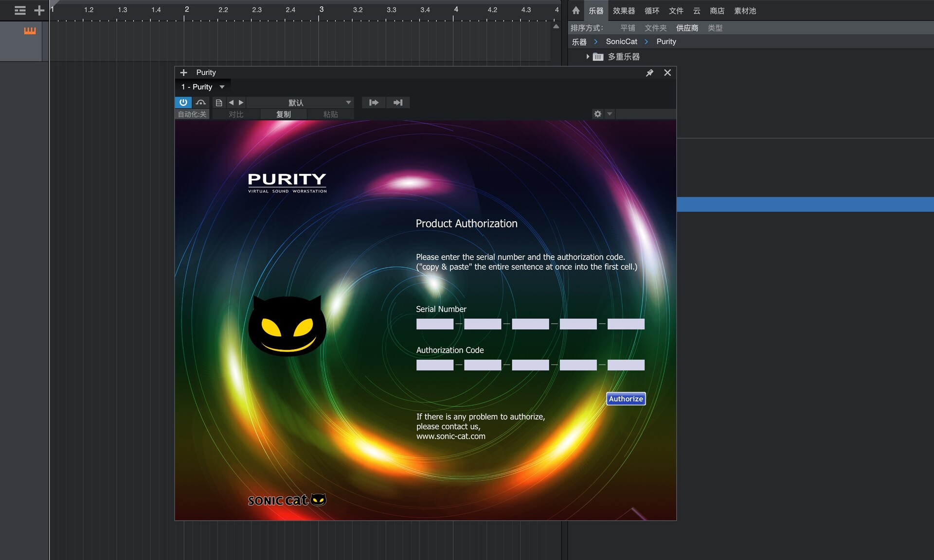The height and width of the screenshot is (560, 934).
Task: Sort browser by 平铺
Action: [628, 28]
